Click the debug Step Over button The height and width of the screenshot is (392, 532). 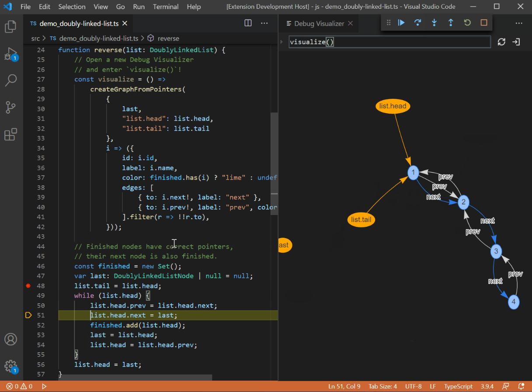tap(417, 23)
